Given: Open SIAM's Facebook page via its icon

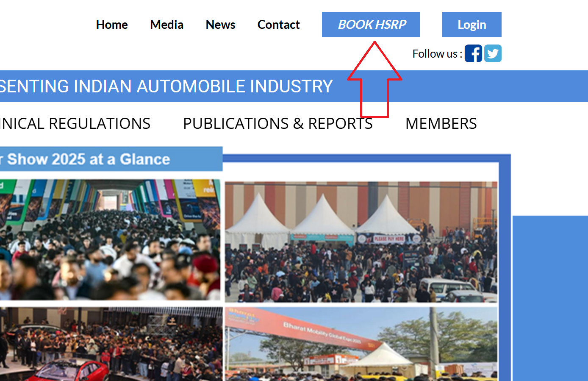Looking at the screenshot, I should point(473,53).
